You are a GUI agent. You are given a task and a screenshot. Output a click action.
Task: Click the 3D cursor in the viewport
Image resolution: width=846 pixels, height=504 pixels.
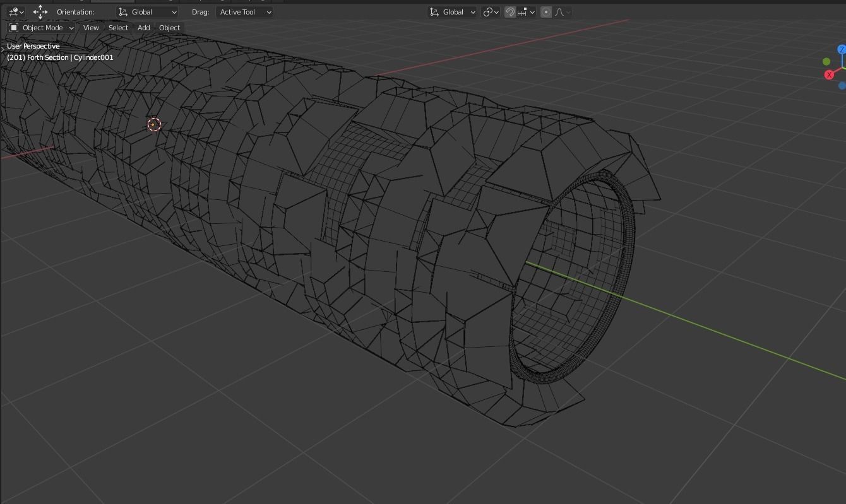point(154,124)
